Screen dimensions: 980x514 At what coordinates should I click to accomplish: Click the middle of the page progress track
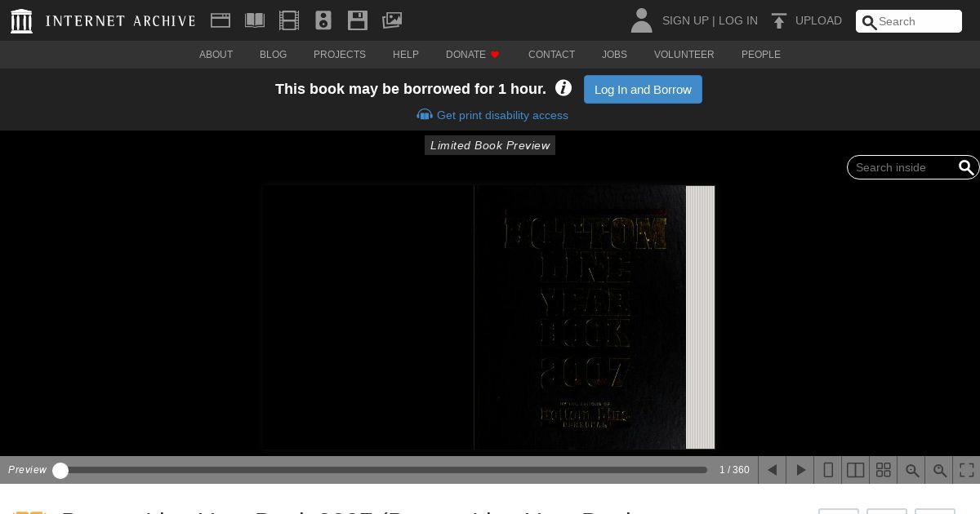pos(383,470)
